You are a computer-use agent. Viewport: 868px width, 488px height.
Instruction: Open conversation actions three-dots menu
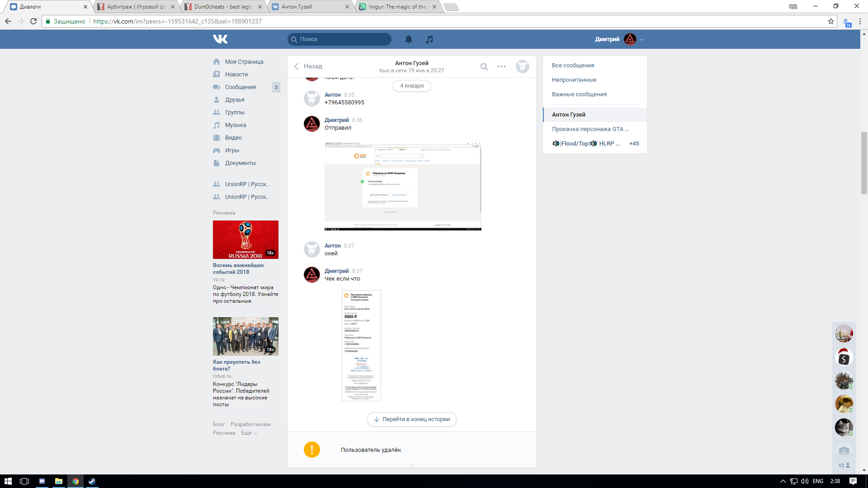[x=501, y=66]
